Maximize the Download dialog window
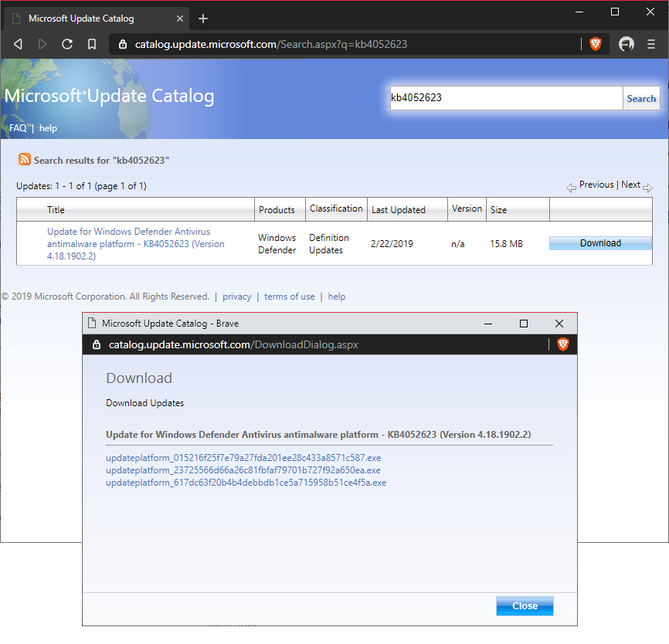The height and width of the screenshot is (644, 669). [524, 324]
